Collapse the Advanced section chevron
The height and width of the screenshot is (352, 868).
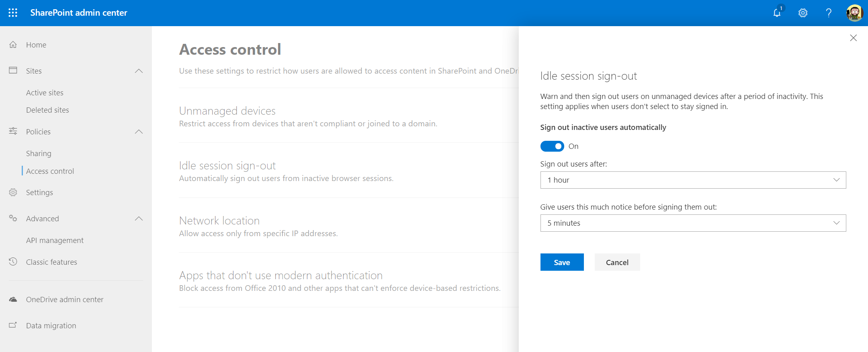tap(139, 219)
